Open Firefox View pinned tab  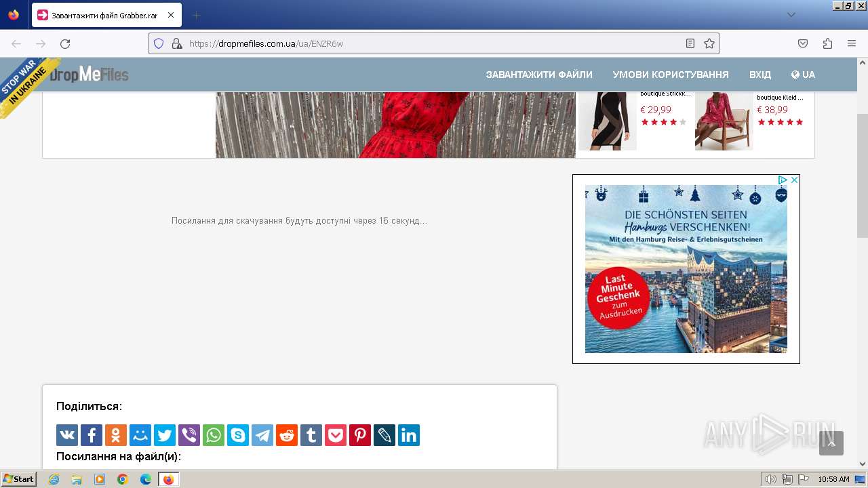tap(14, 15)
